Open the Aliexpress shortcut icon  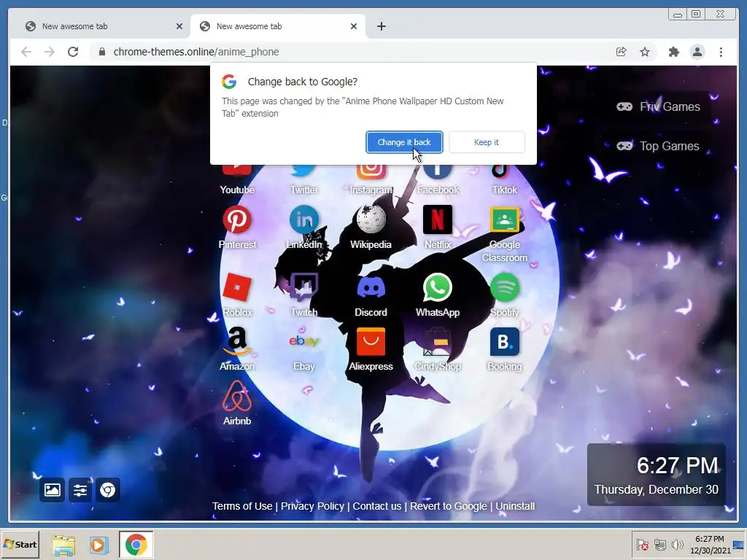pyautogui.click(x=371, y=342)
